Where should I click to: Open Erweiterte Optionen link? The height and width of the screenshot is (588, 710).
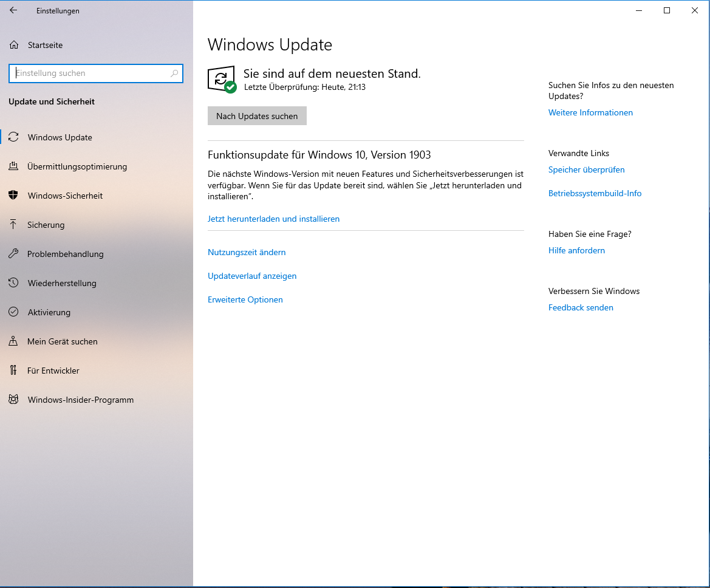click(x=245, y=299)
